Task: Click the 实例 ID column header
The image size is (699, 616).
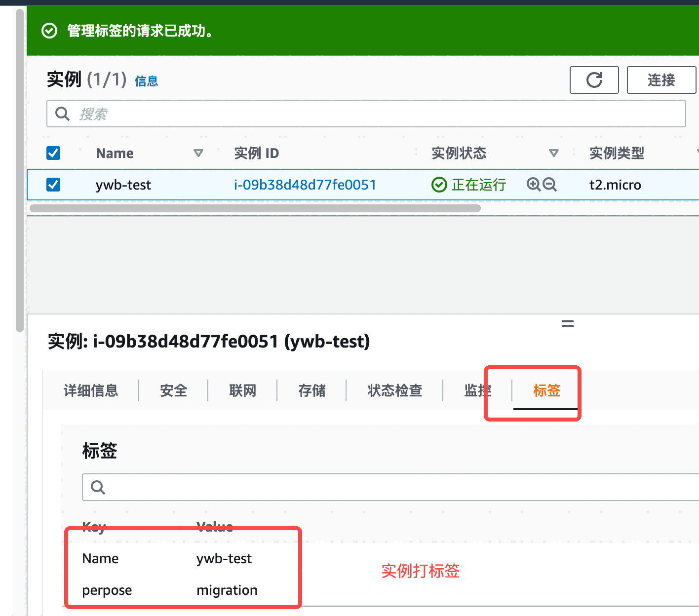Action: coord(257,153)
